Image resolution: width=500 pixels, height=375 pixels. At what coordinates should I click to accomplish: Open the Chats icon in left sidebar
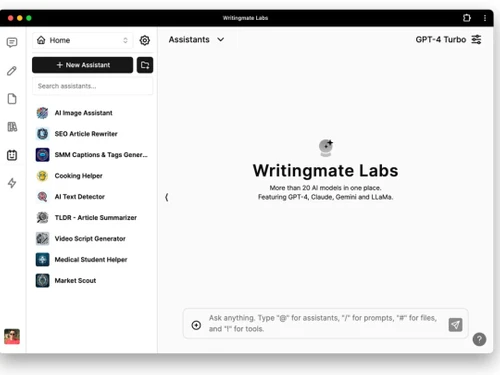[12, 43]
